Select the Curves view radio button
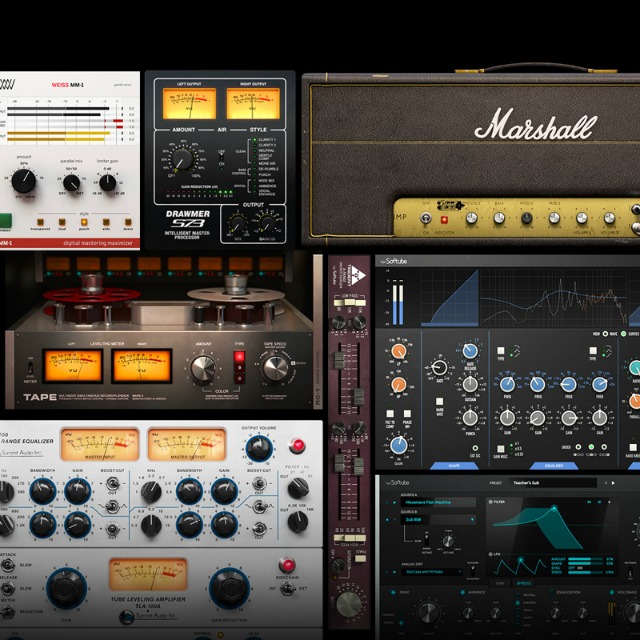Screen dimensions: 640x640 click(623, 334)
